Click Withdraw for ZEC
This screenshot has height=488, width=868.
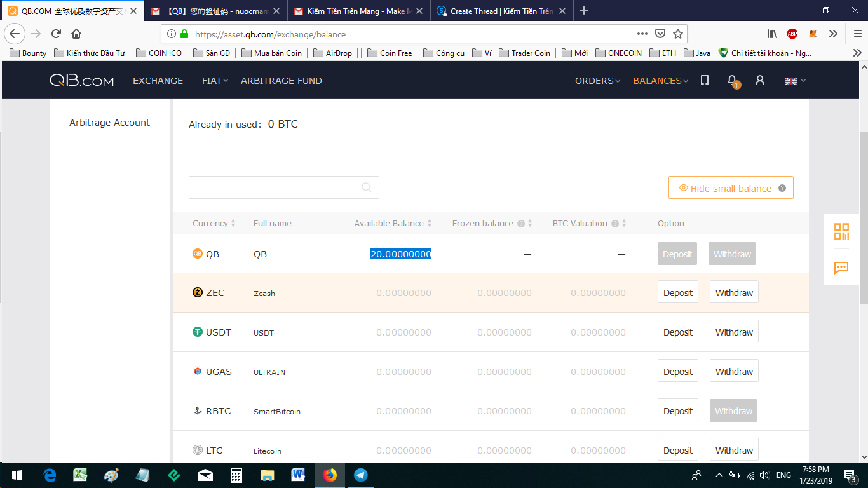click(734, 292)
